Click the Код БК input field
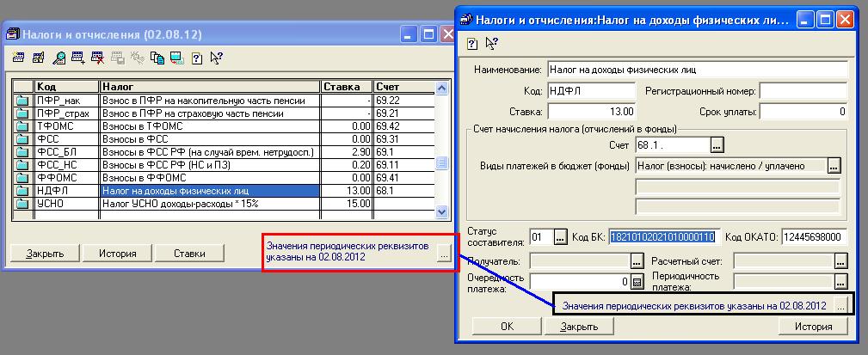This screenshot has width=868, height=355. coord(662,237)
